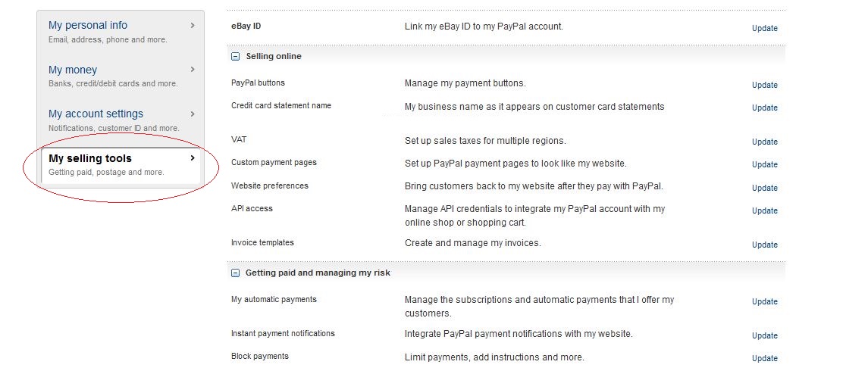The image size is (868, 371).
Task: Click the arrow next to My money
Action: click(x=193, y=69)
